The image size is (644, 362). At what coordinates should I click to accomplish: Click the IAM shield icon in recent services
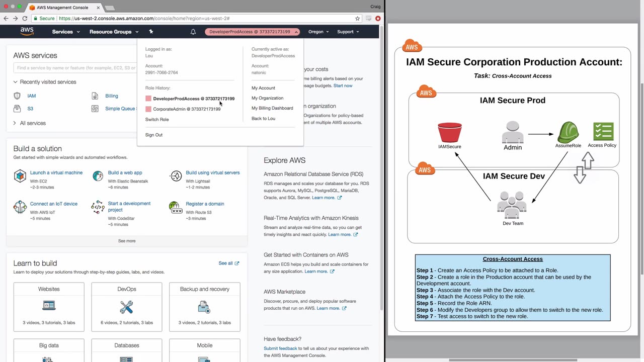pos(18,96)
